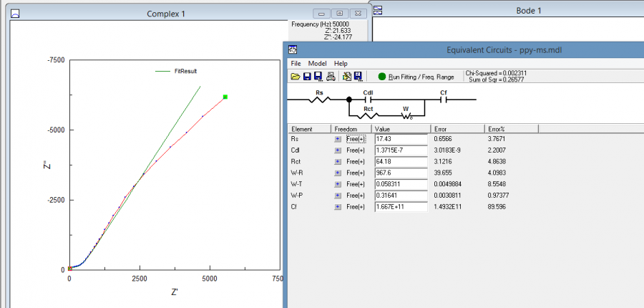
Task: Toggle the Cdl freedom button
Action: (338, 150)
